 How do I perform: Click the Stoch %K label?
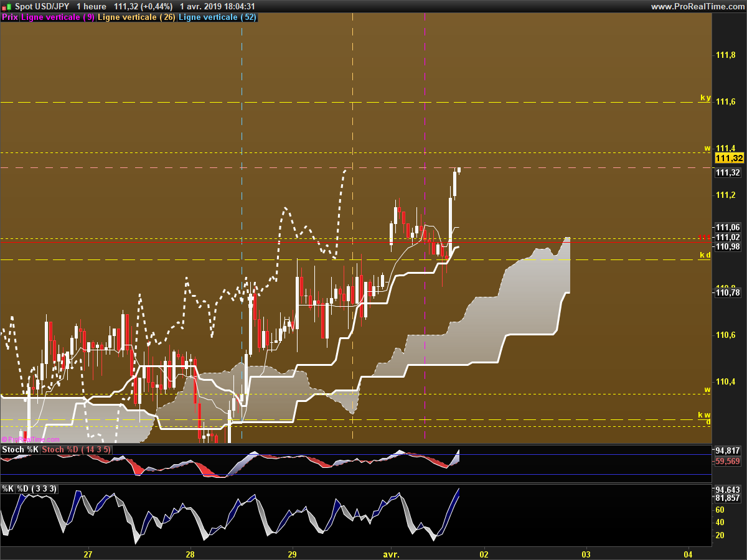point(21,449)
